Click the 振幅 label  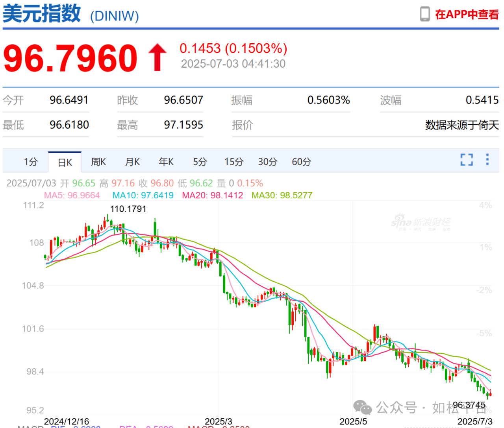[x=242, y=100]
